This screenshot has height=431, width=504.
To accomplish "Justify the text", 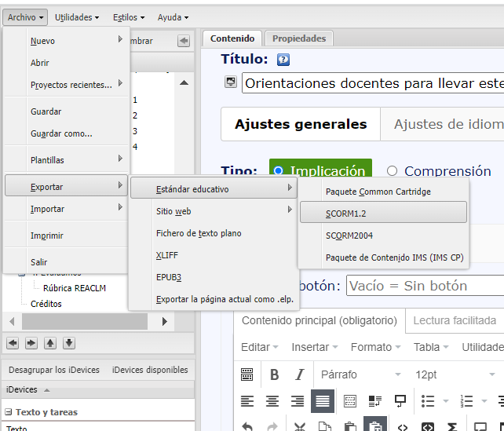I will [323, 401].
